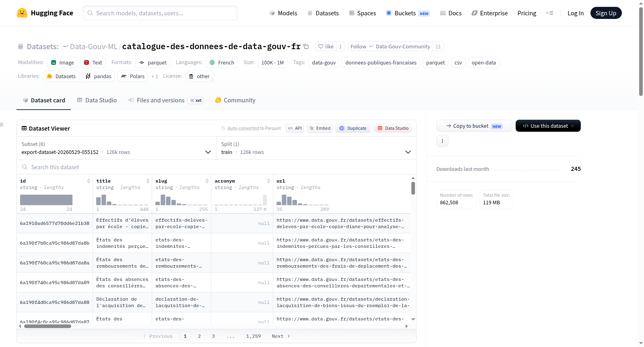Viewport: 644px width, 347px height.
Task: Click the page vertical scrollbar
Action: pos(641,51)
